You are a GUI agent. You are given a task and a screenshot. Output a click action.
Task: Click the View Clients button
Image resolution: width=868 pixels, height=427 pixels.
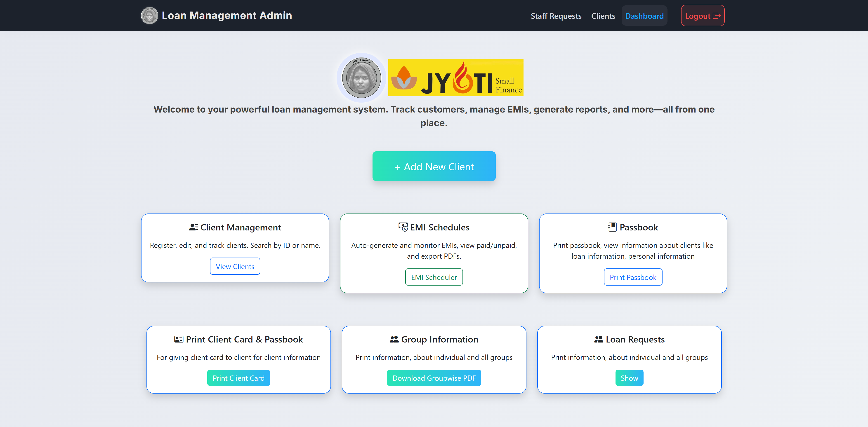point(235,266)
